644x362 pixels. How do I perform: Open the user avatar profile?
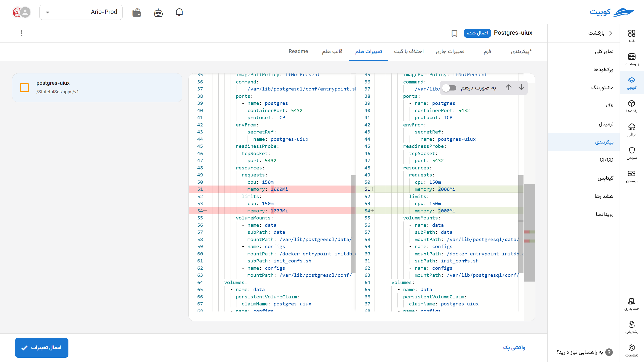click(x=25, y=12)
